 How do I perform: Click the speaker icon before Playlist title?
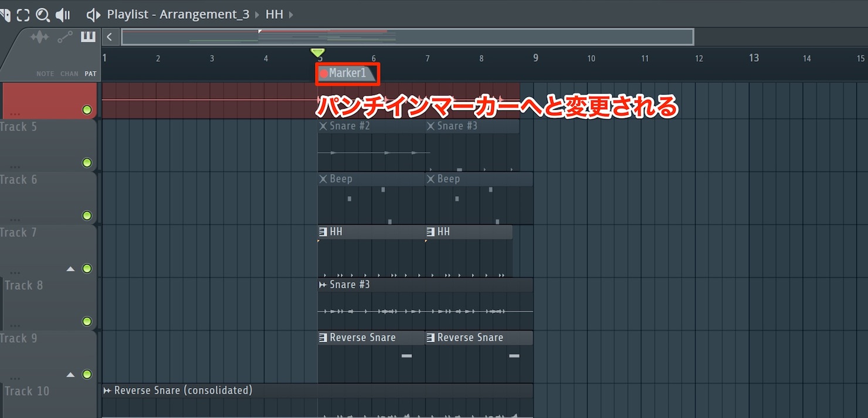[x=93, y=15]
